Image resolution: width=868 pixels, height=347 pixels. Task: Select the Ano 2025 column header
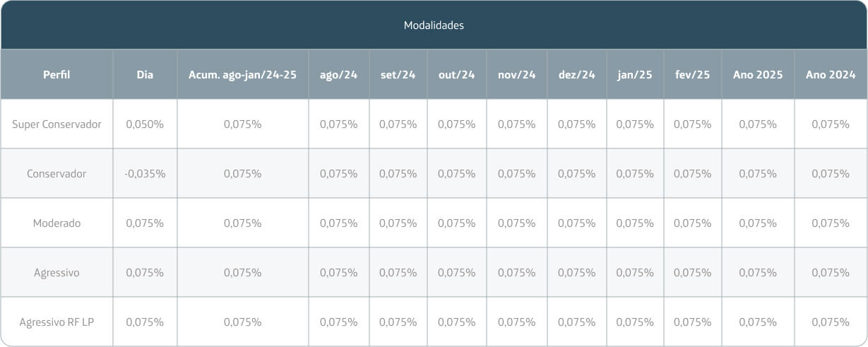coord(758,74)
